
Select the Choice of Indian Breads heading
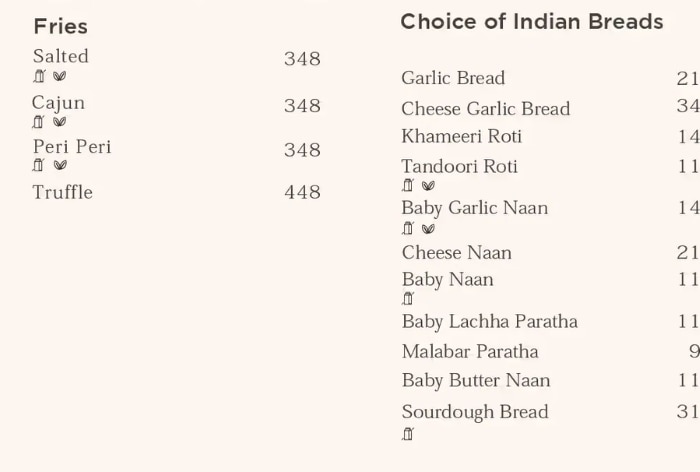point(531,22)
